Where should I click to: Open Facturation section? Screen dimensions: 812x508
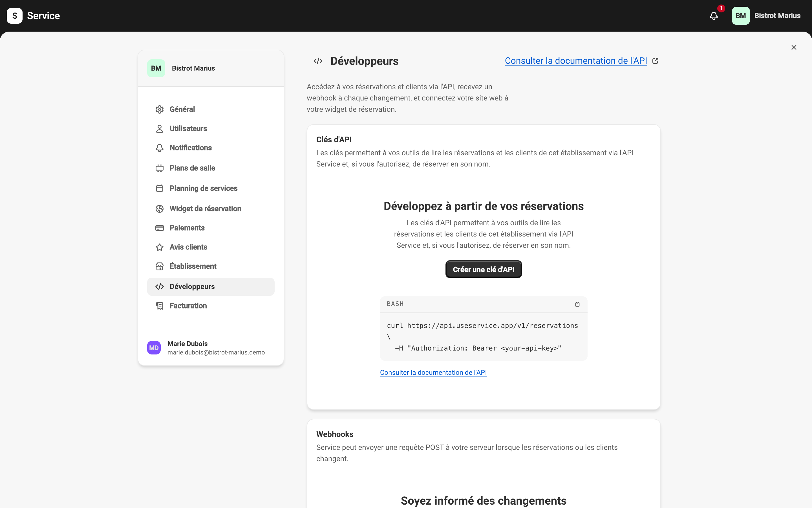tap(211, 306)
